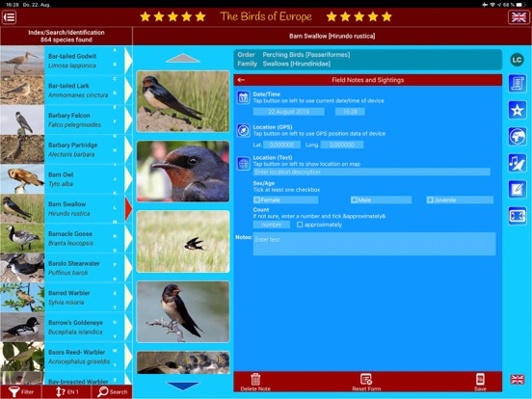Click the Latitude value field

tap(282, 145)
